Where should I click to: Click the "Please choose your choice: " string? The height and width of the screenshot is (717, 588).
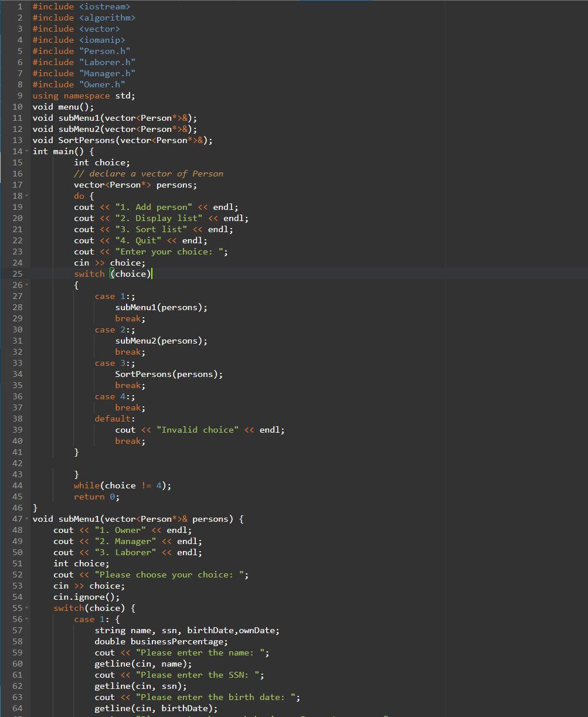point(169,575)
